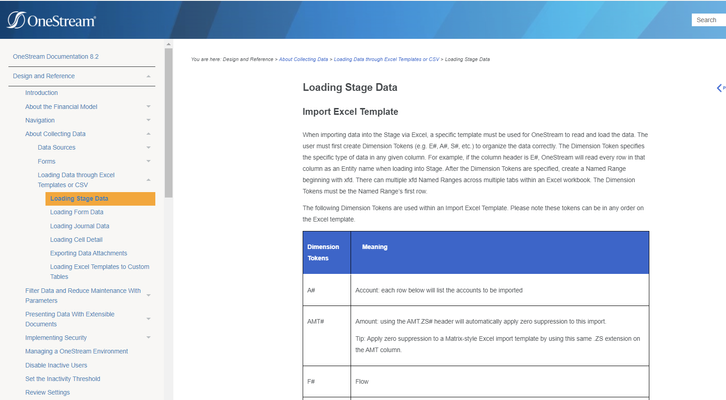
Task: Expand the Implementing Security chevron
Action: pos(148,338)
